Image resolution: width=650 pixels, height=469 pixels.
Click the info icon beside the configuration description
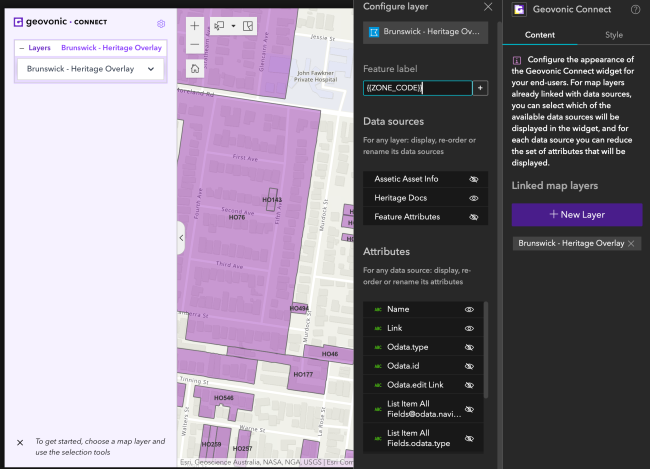pos(517,61)
